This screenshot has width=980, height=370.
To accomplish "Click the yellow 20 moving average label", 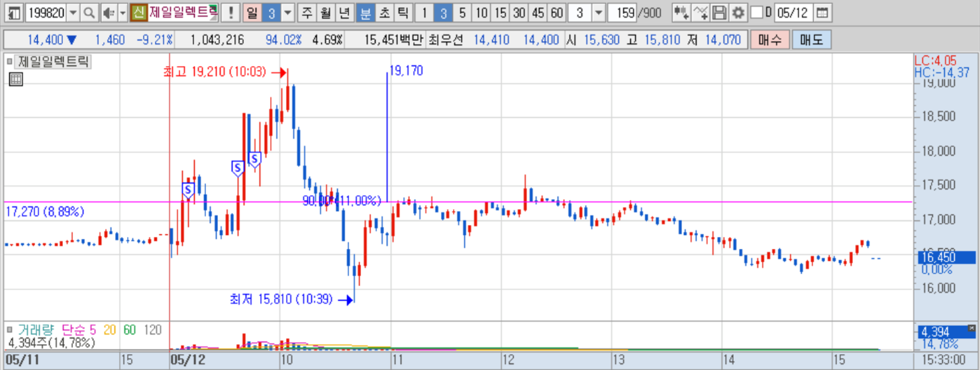I will pyautogui.click(x=109, y=329).
